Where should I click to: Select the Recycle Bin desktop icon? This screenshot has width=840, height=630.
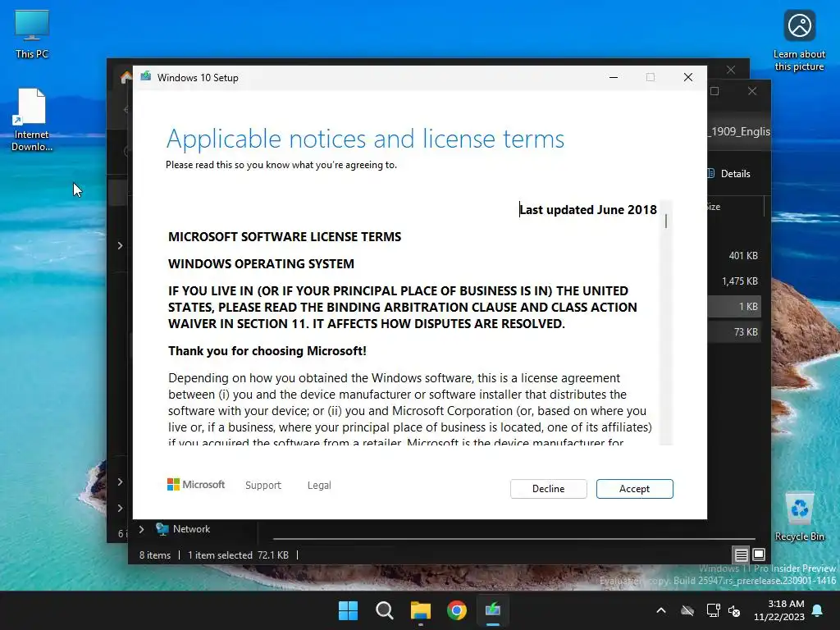pos(799,517)
